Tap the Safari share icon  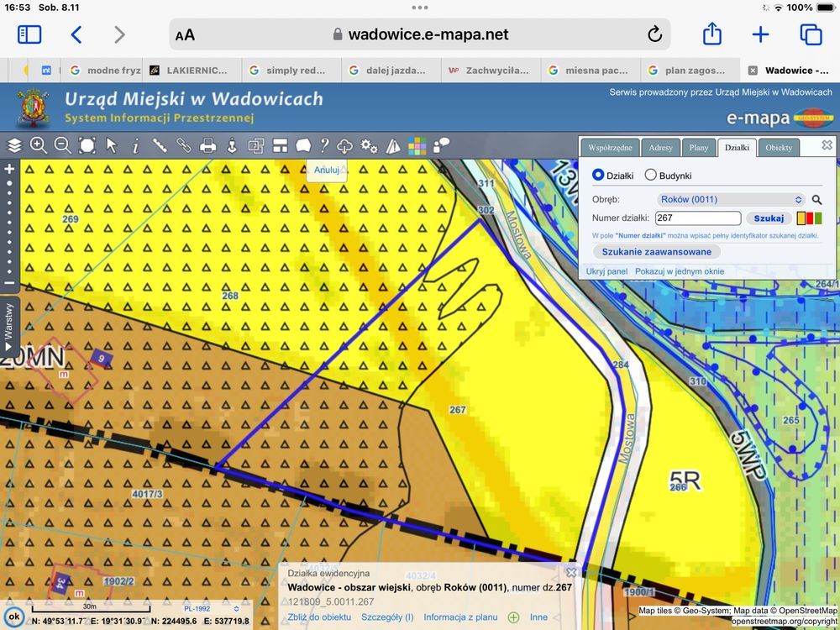[711, 34]
